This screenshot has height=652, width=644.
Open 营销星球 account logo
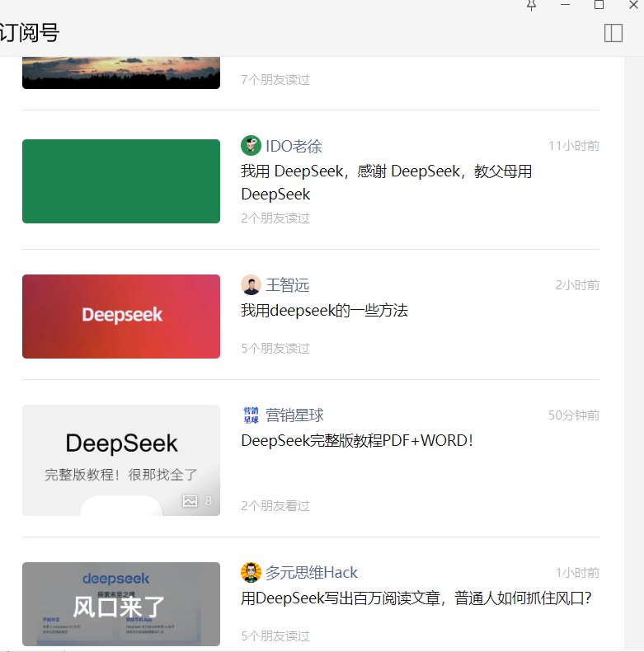tap(251, 415)
